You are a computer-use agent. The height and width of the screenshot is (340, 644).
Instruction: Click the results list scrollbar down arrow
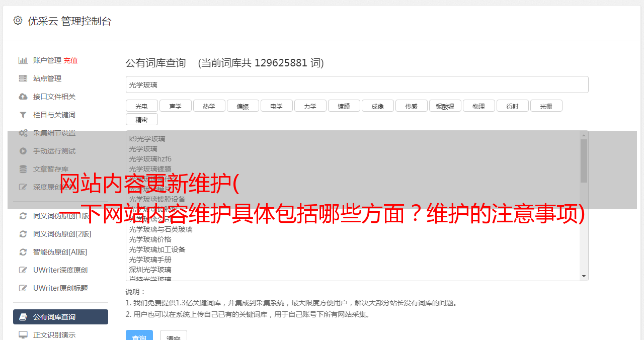coord(584,276)
